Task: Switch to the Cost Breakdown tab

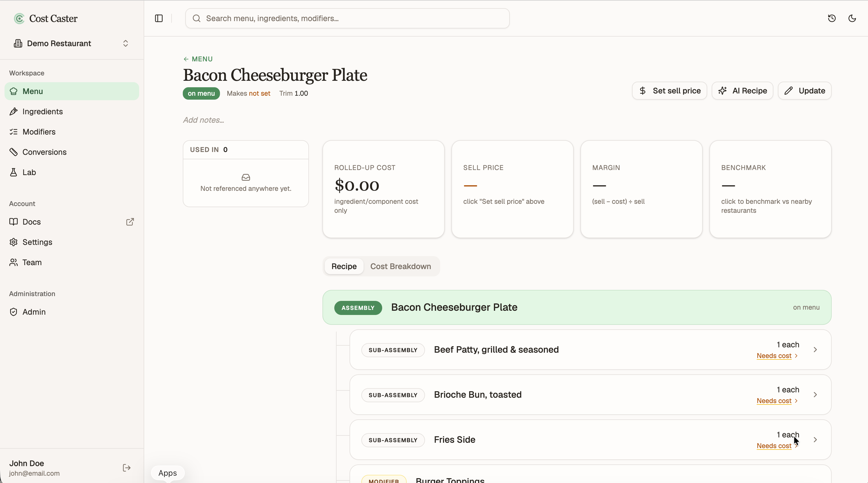Action: (x=400, y=267)
